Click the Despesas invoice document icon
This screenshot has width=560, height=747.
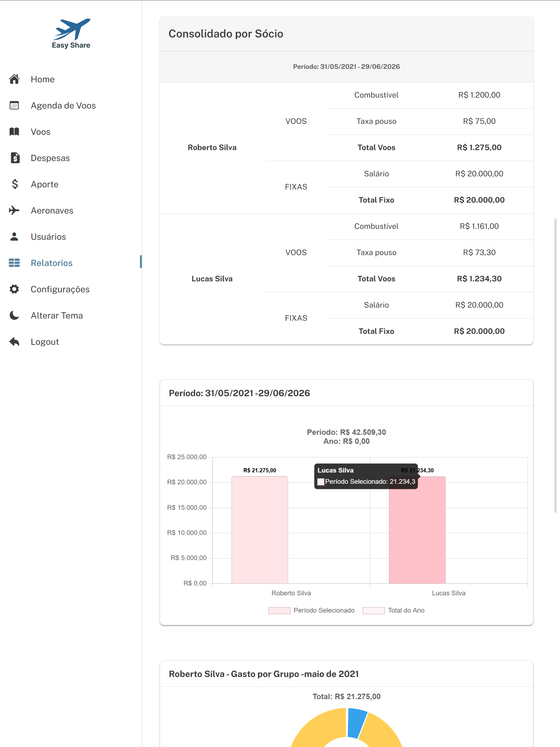point(15,158)
